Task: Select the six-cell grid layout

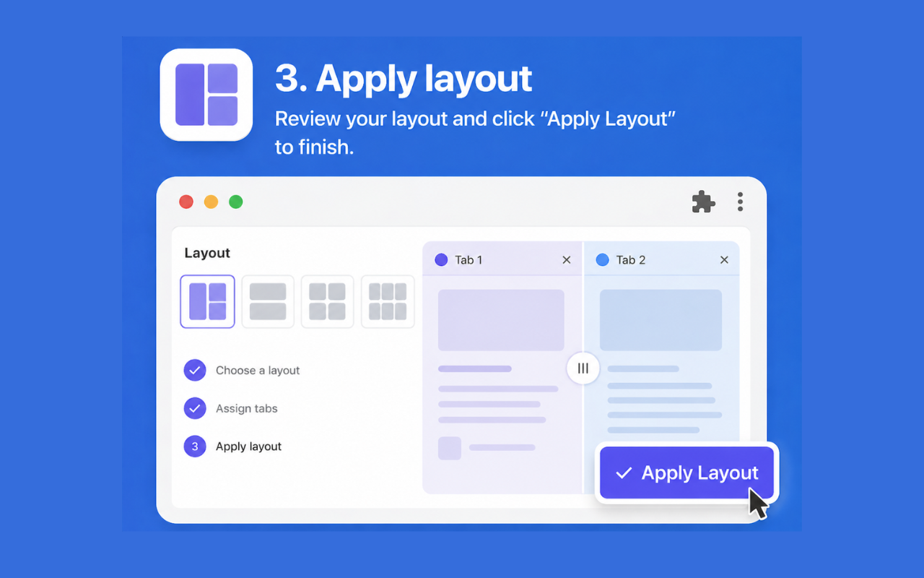Action: (x=388, y=301)
